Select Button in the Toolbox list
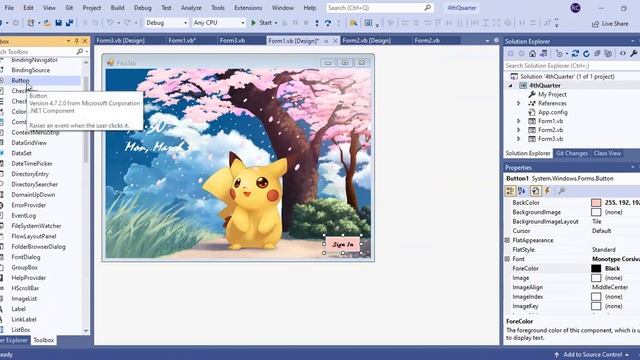The width and height of the screenshot is (640, 360). (x=20, y=80)
